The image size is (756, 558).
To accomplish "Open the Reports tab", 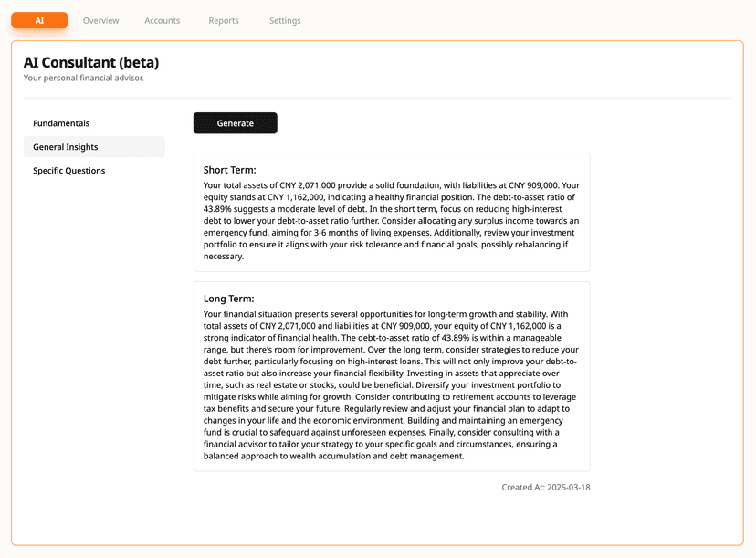I will [224, 20].
